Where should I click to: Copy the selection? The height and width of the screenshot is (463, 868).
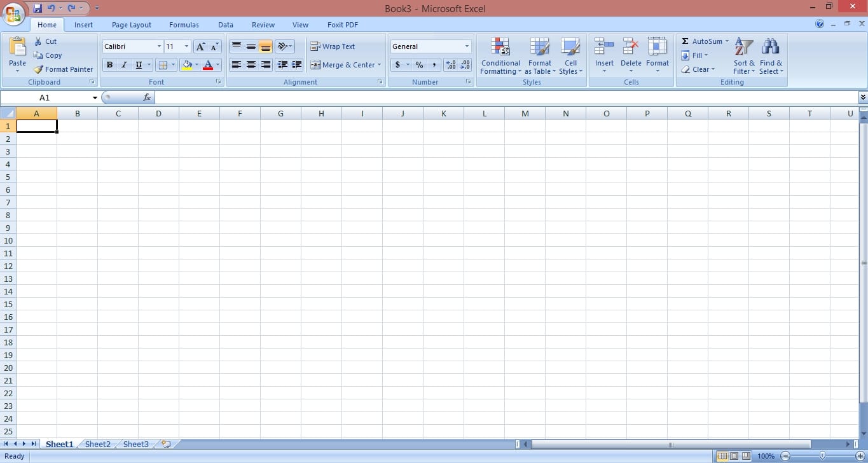48,55
